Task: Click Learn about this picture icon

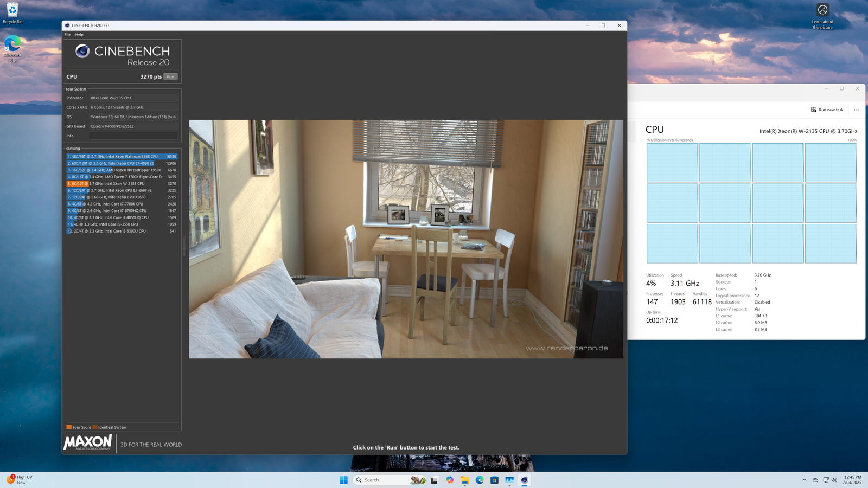Action: (822, 16)
